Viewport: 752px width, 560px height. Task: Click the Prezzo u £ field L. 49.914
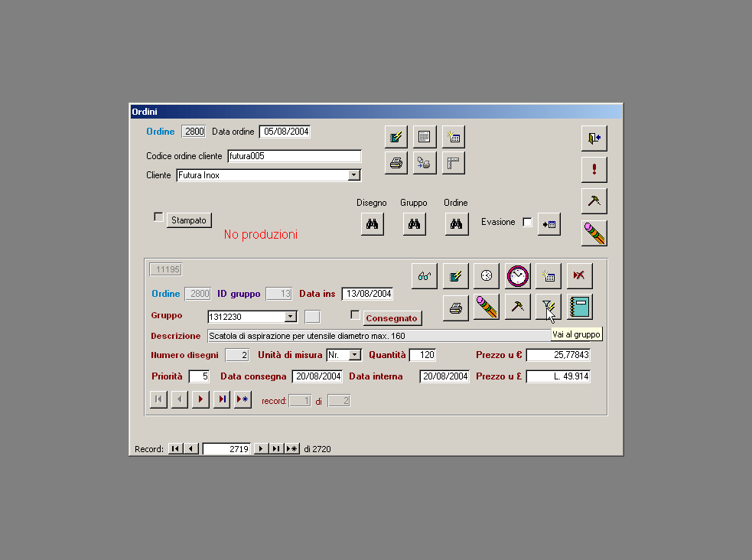coord(558,376)
